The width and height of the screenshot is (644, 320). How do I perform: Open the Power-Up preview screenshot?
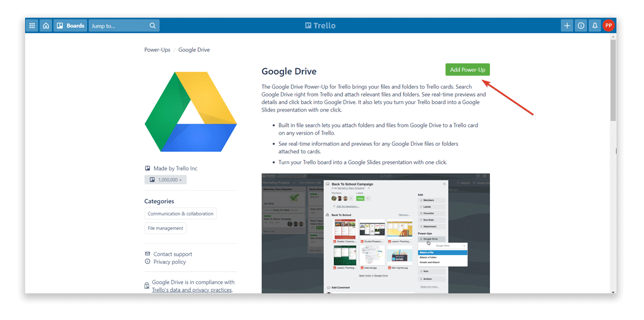click(376, 233)
